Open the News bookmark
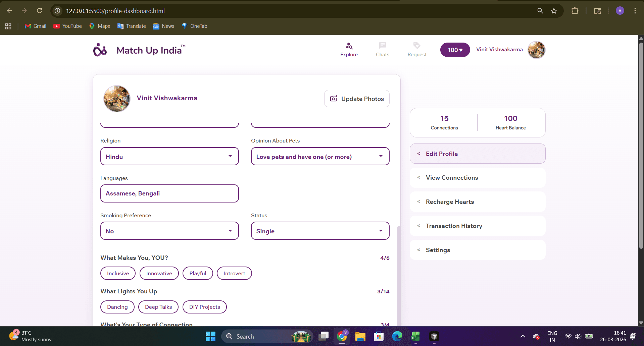 [x=163, y=26]
